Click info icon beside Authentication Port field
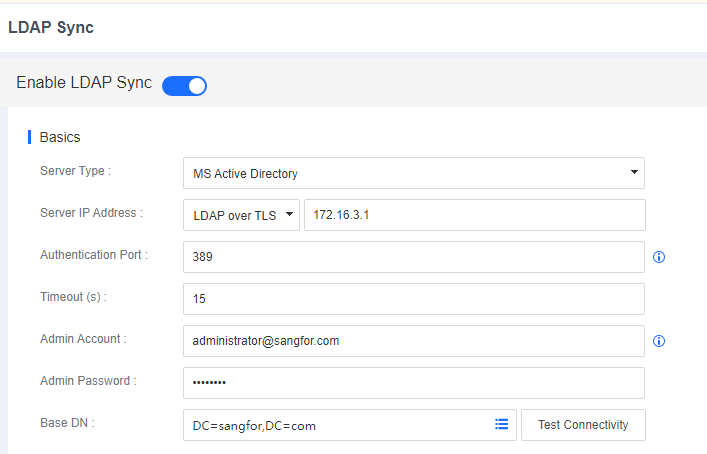707x454 pixels. tap(659, 257)
